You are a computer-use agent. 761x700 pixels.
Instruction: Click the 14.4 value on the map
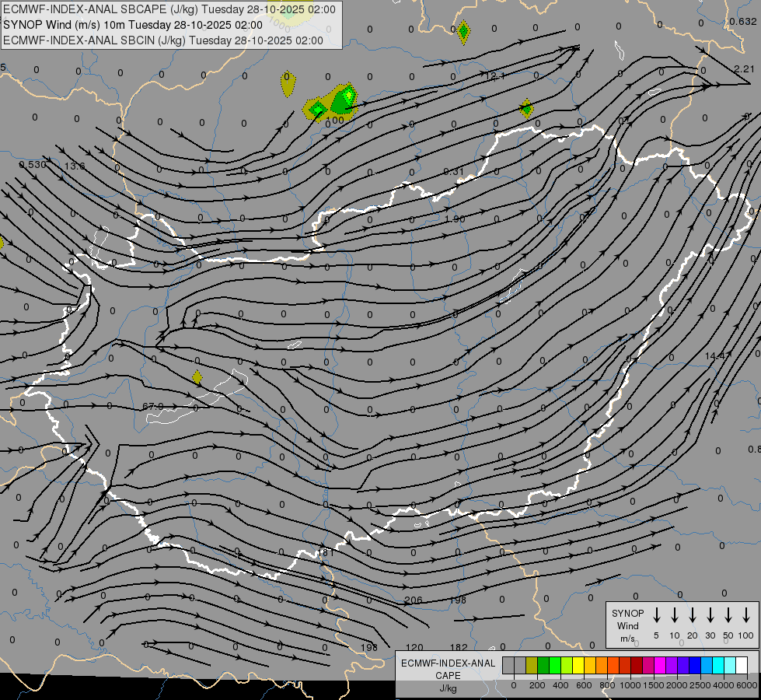tap(717, 356)
